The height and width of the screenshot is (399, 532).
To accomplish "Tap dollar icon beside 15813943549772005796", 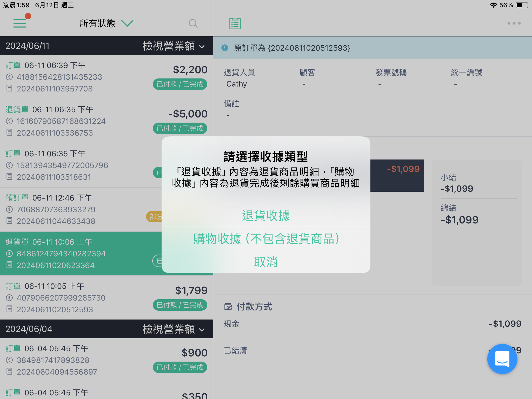I will point(9,165).
